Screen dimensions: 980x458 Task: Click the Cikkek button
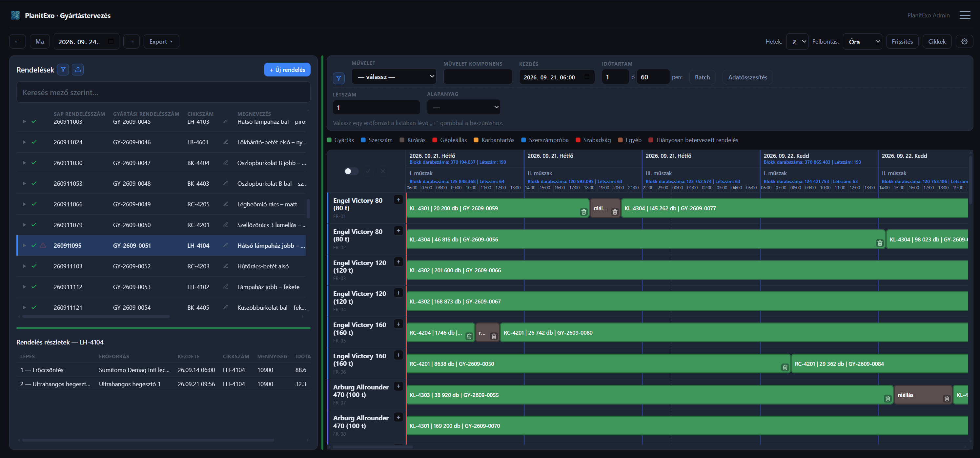point(937,41)
